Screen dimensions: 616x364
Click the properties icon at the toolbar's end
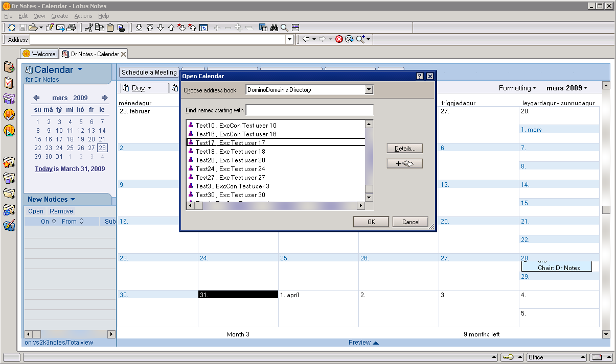(x=295, y=28)
